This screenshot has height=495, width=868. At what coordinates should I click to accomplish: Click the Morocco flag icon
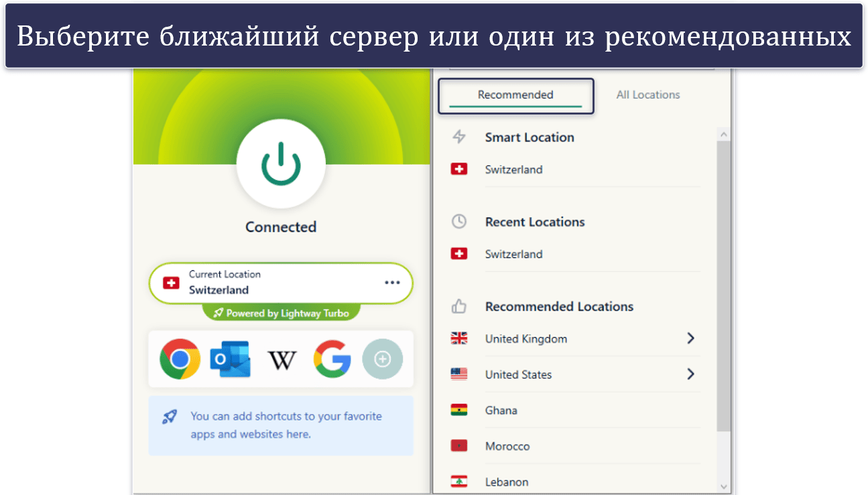(x=459, y=446)
